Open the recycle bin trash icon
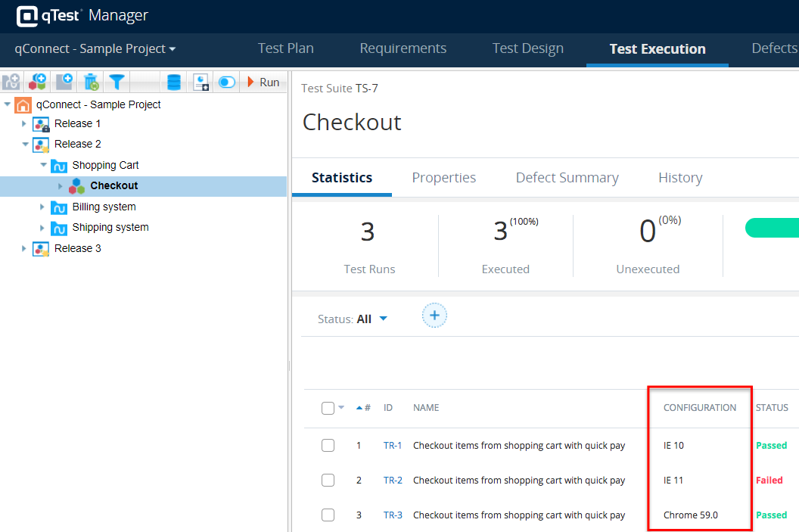Viewport: 799px width, 532px height. point(91,82)
